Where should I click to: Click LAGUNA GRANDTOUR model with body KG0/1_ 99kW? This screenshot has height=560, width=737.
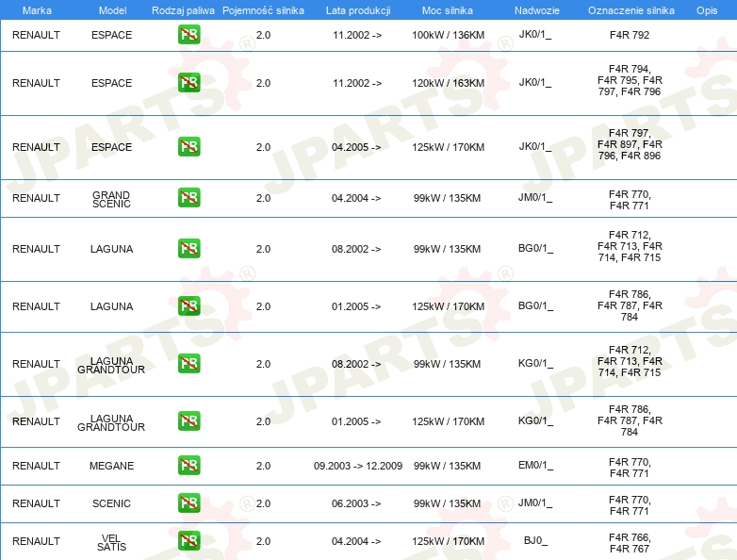click(111, 365)
